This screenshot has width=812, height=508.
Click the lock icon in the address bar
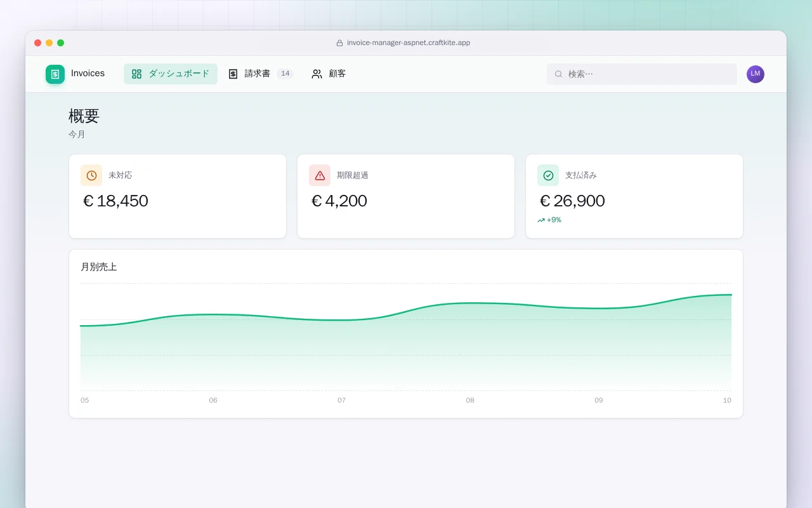(x=339, y=43)
